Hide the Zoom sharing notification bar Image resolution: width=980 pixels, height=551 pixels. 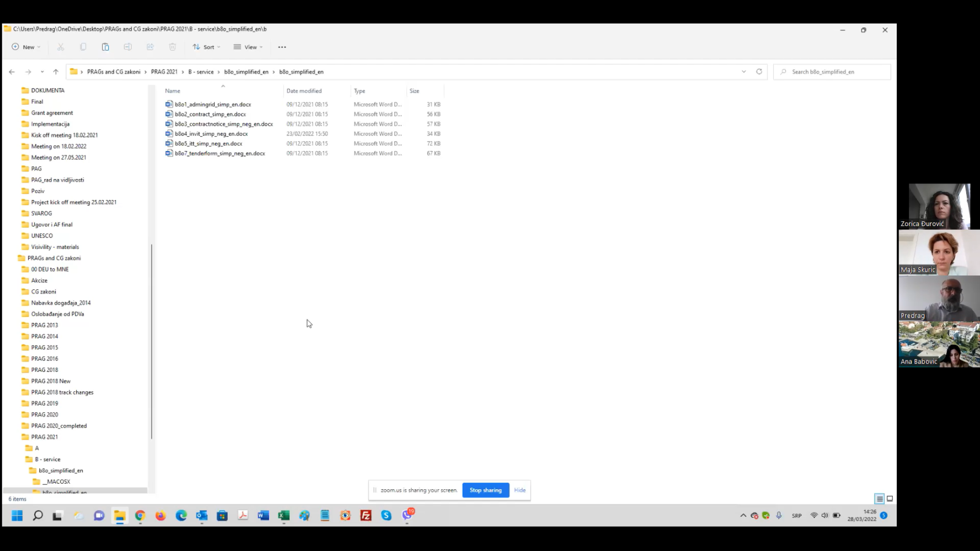coord(520,490)
